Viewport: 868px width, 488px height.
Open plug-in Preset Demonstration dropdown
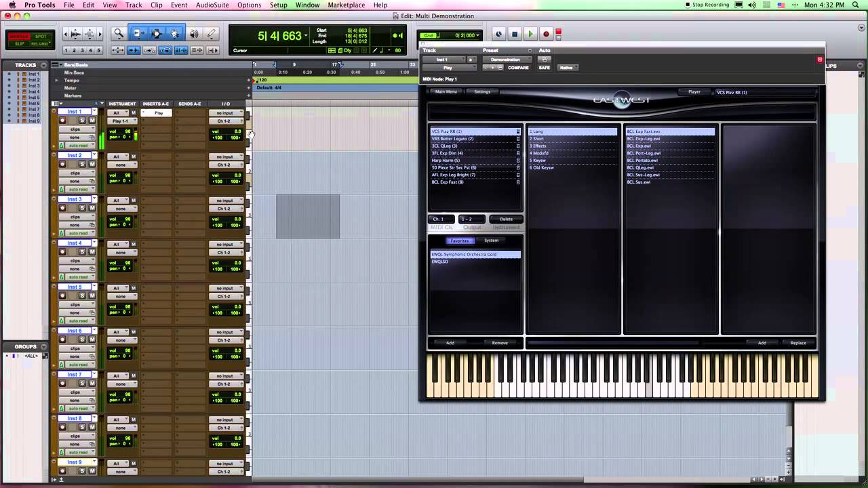point(509,60)
